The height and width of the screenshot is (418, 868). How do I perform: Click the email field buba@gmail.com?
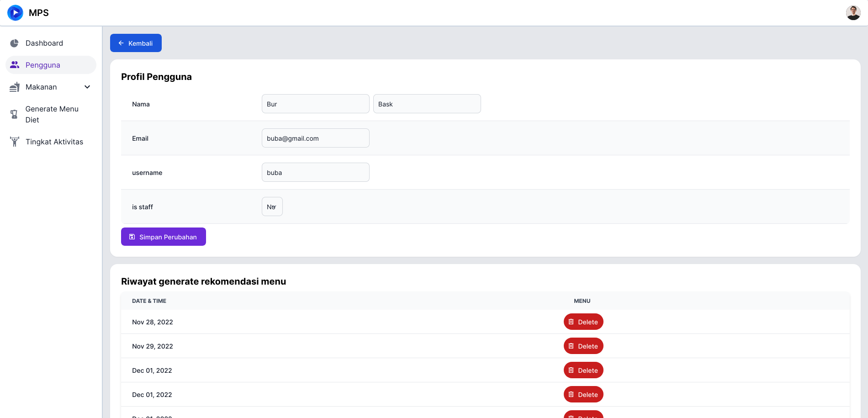[316, 138]
